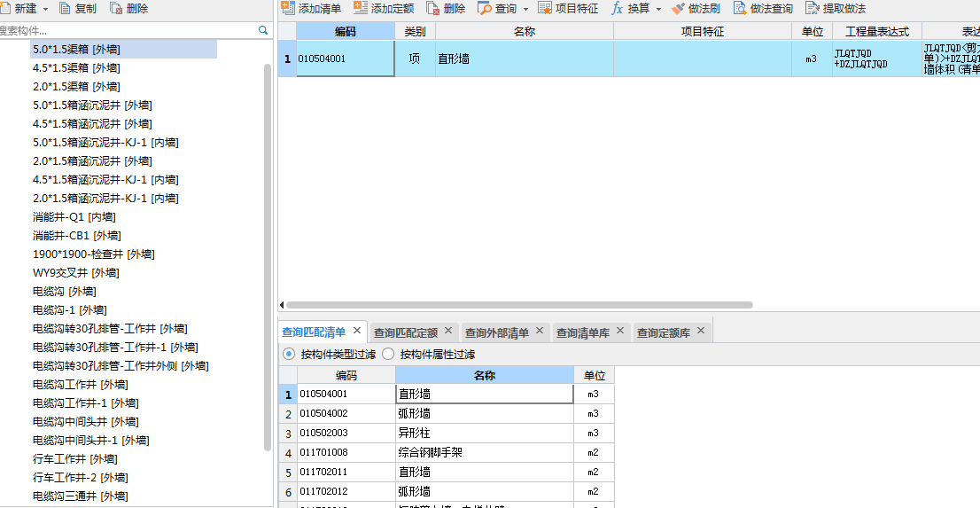
Task: Click the search magnifier icon
Action: [262, 30]
